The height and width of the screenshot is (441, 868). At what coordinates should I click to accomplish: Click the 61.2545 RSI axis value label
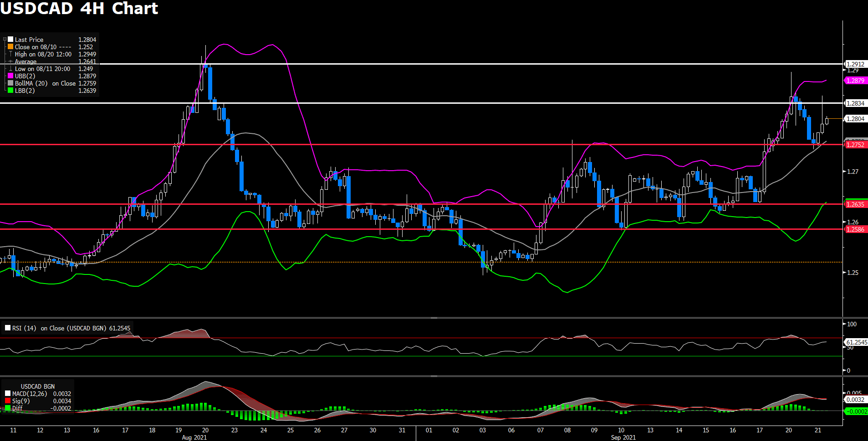pos(856,342)
